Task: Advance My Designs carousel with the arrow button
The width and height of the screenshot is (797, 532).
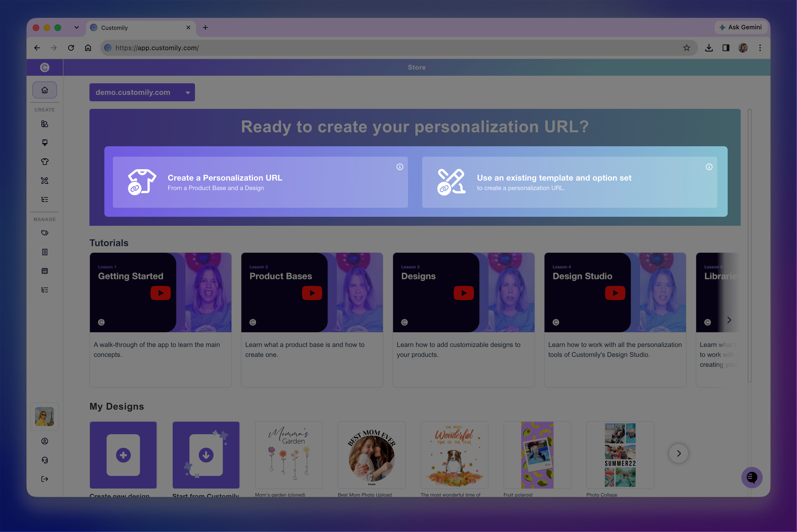Action: (679, 453)
